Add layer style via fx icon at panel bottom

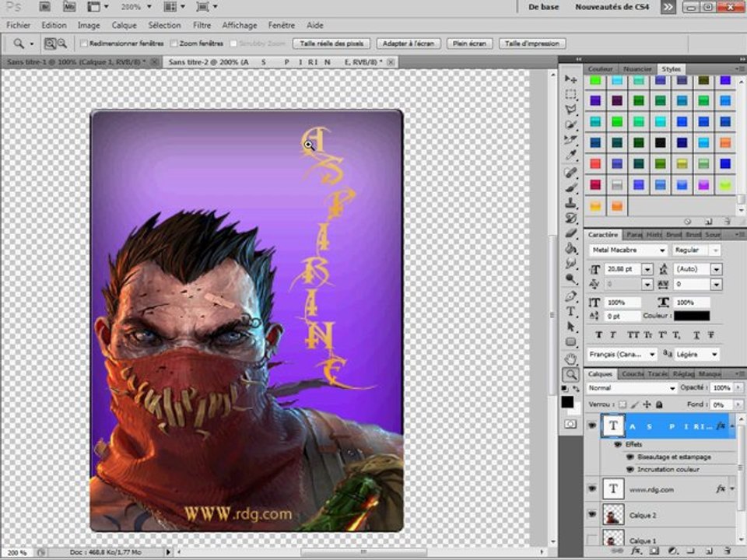[636, 551]
